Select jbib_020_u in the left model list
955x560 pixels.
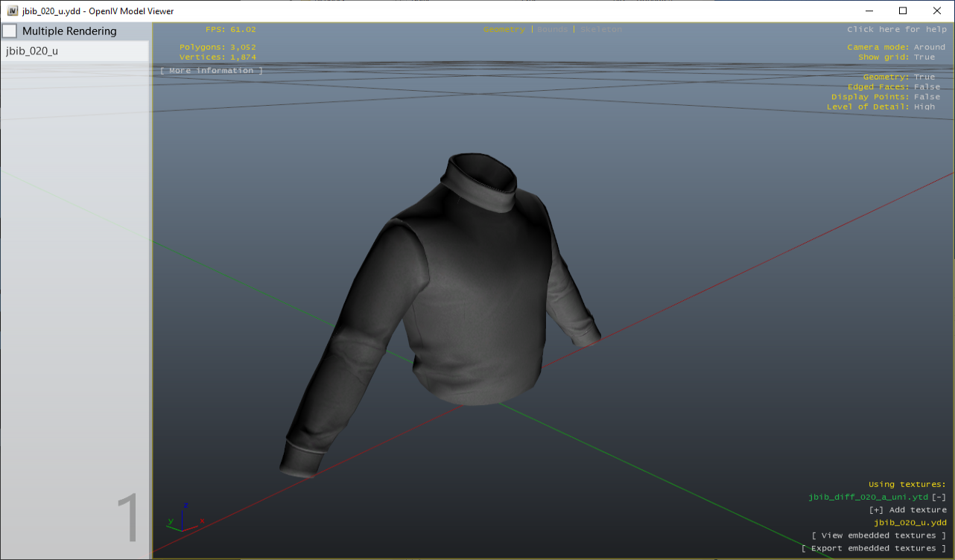click(30, 51)
